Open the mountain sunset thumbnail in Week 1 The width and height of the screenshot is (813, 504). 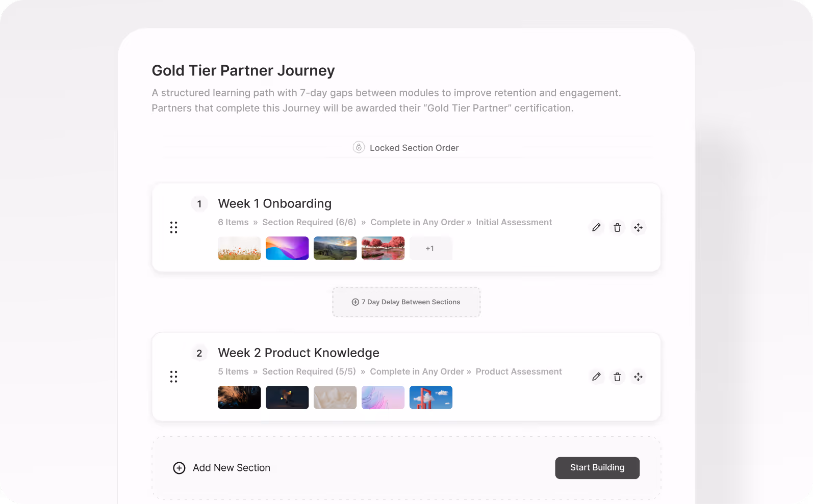click(335, 248)
